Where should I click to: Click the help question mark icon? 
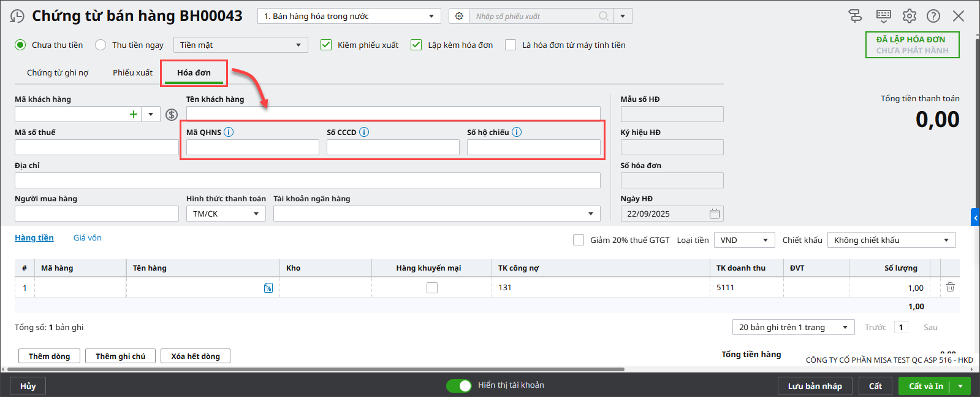coord(933,17)
